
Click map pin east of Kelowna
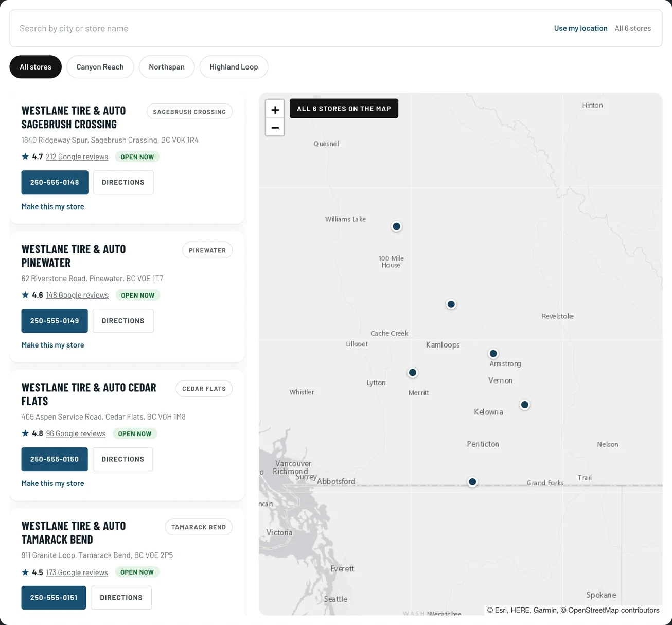(525, 405)
